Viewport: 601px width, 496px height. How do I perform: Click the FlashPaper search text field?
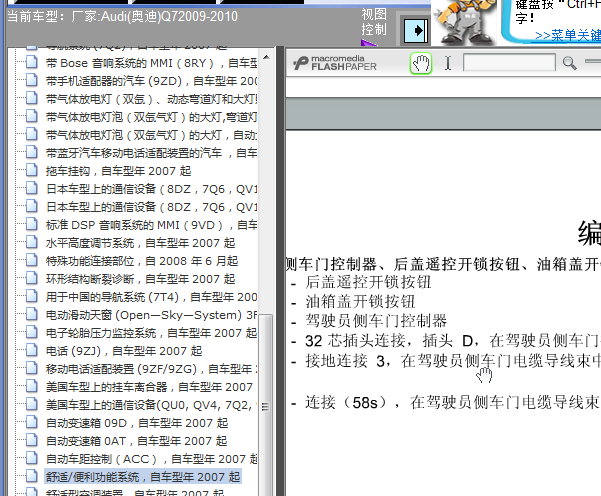pyautogui.click(x=509, y=63)
